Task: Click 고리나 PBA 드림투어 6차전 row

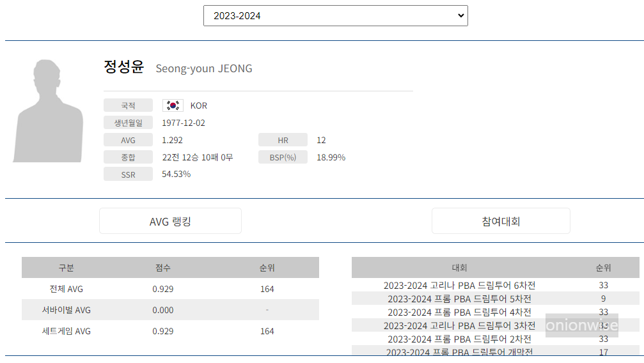Action: (x=496, y=285)
